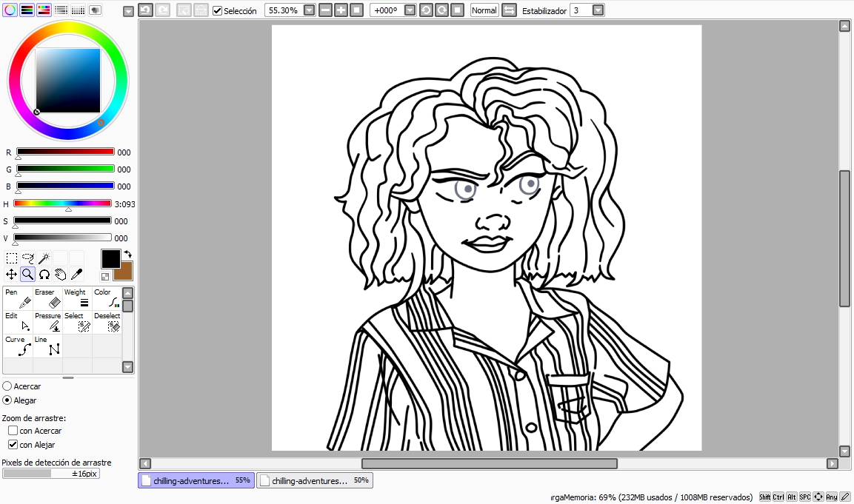
Task: Toggle the scratchpad panel icon
Action: [x=96, y=10]
